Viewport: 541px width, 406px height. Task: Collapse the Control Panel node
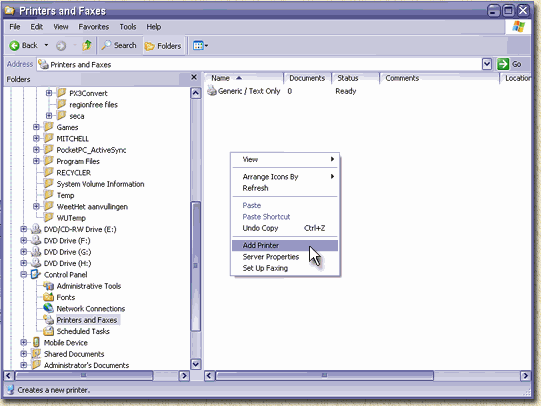pos(23,275)
